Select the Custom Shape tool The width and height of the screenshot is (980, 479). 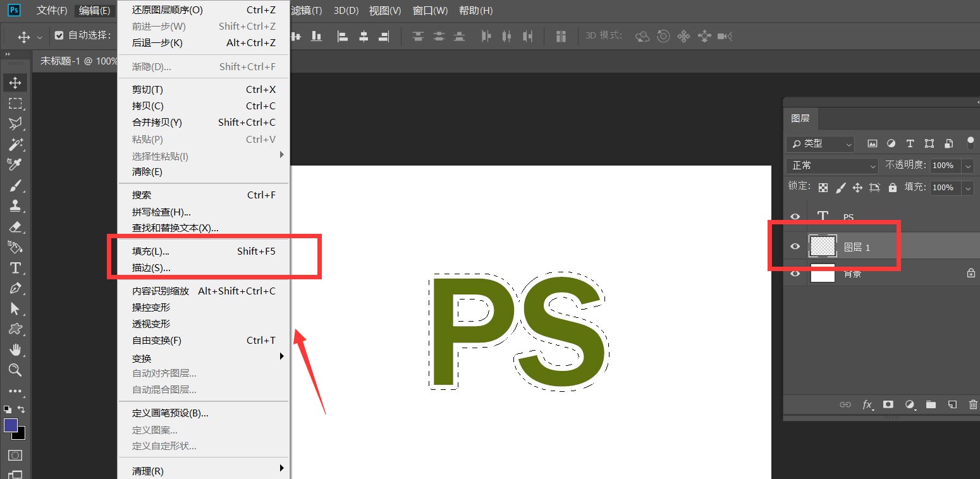(x=15, y=329)
